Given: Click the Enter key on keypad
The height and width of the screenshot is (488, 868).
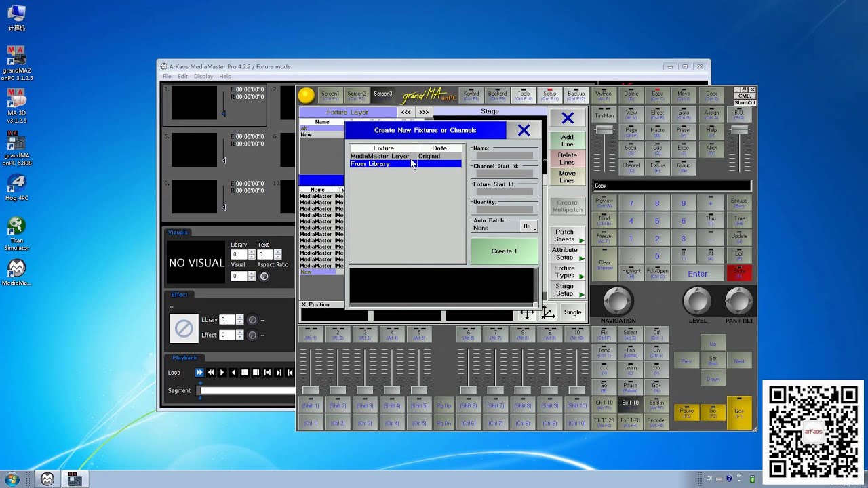Looking at the screenshot, I should (697, 274).
